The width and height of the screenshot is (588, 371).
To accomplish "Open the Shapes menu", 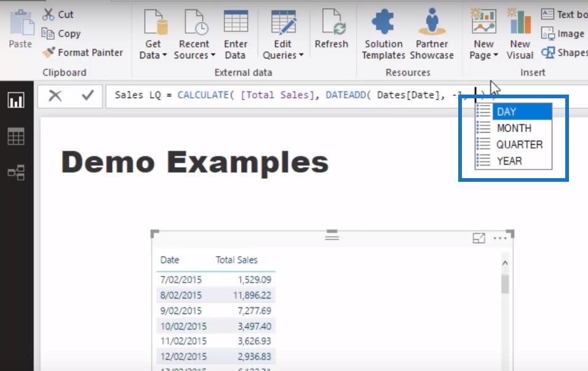I will (565, 52).
